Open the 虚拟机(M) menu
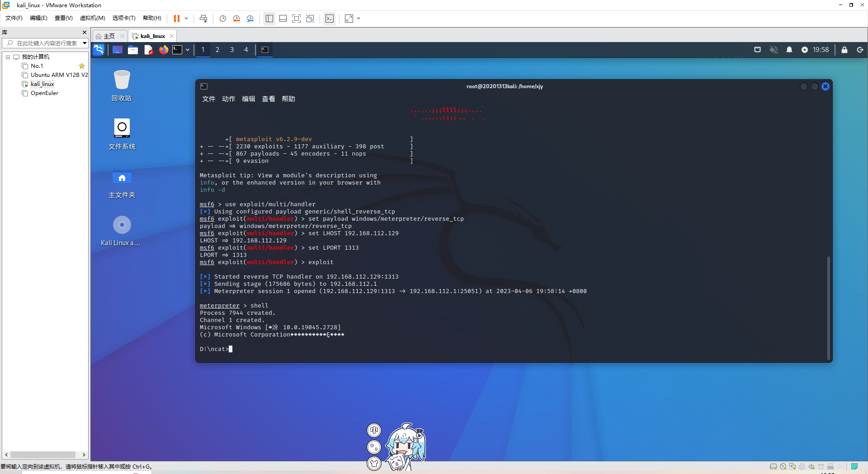868x474 pixels. tap(93, 18)
